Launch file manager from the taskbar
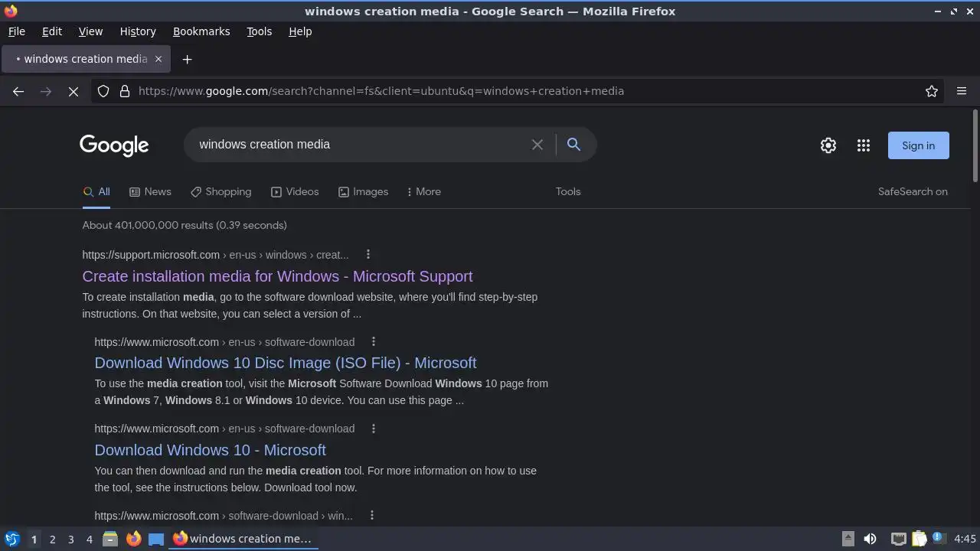Screen dimensions: 980x551 [x=110, y=539]
